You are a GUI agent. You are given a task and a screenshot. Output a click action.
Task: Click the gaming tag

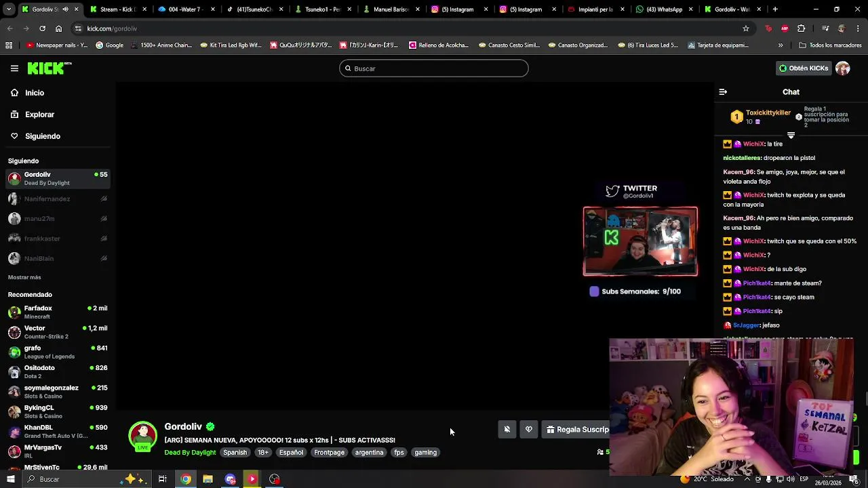(x=426, y=453)
